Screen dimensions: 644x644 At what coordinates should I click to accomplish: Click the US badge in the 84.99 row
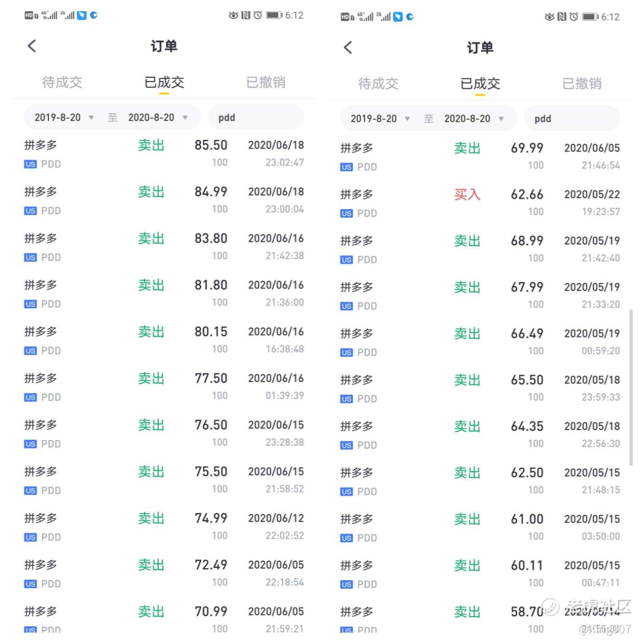[31, 211]
